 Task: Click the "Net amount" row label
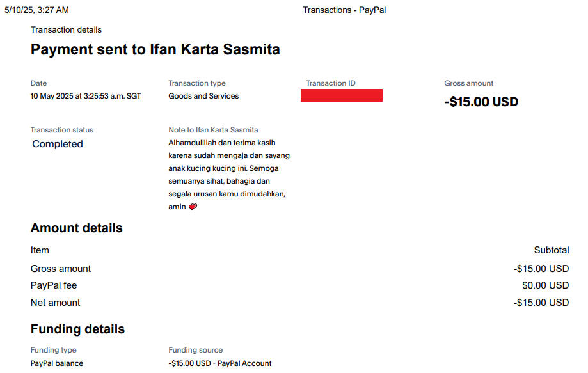click(x=56, y=303)
